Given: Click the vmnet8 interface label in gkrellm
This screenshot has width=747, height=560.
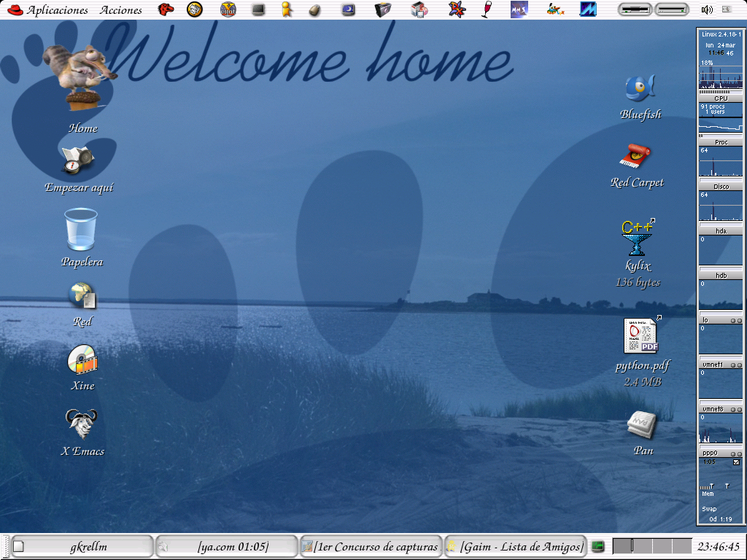Looking at the screenshot, I should pyautogui.click(x=713, y=409).
